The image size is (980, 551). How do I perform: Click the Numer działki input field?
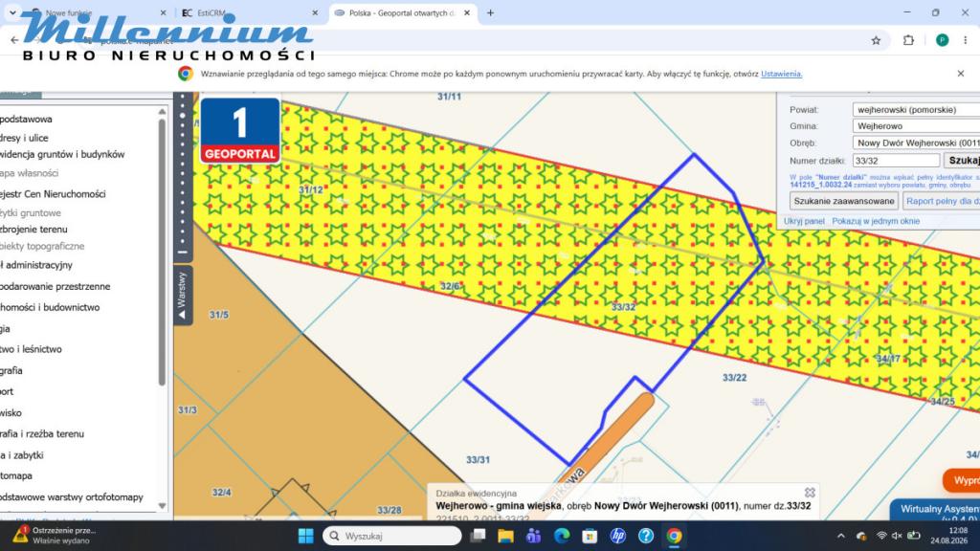(896, 161)
